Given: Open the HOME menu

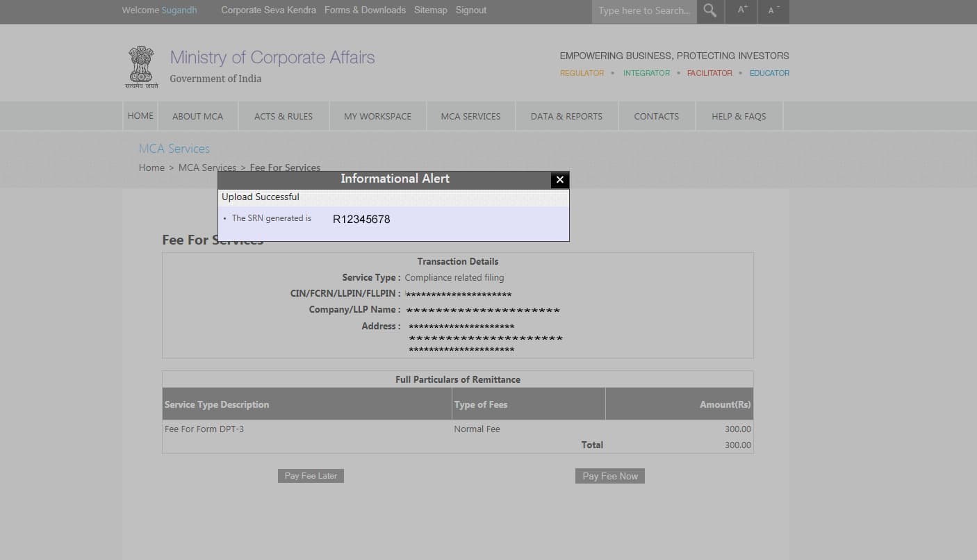Looking at the screenshot, I should 140,116.
